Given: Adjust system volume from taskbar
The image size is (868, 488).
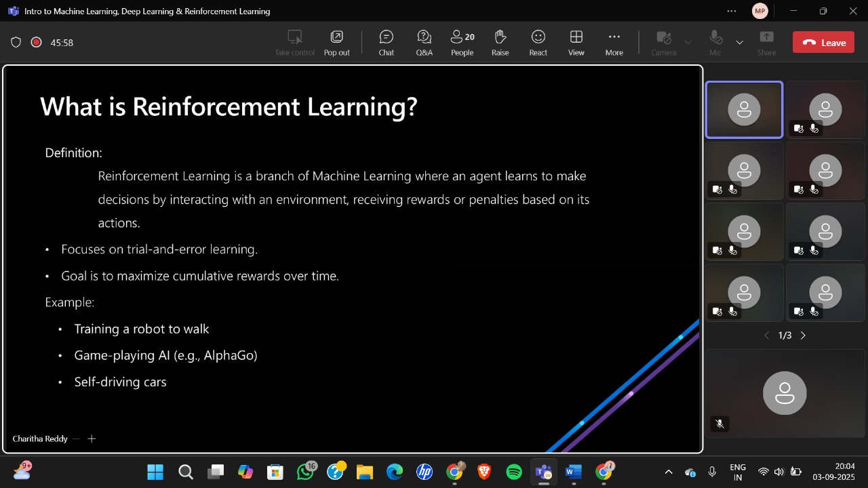Looking at the screenshot, I should pos(779,472).
